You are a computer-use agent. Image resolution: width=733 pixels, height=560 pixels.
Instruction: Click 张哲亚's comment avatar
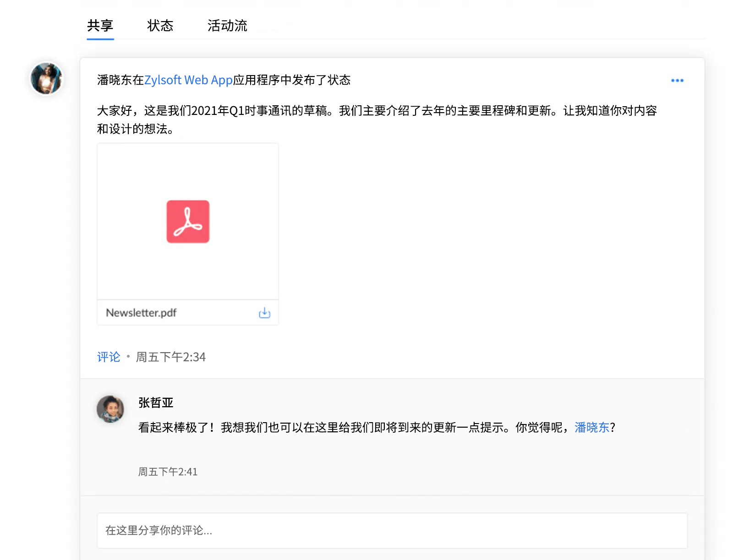[110, 409]
